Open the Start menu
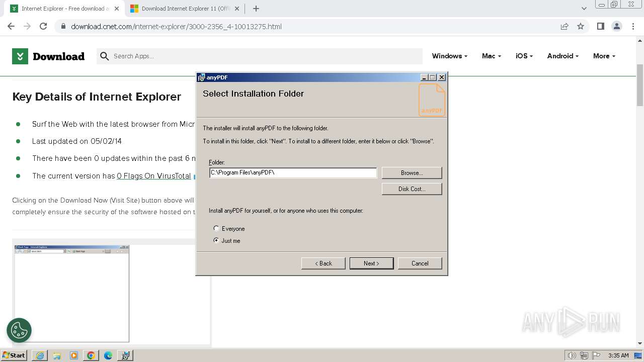 coord(14,355)
